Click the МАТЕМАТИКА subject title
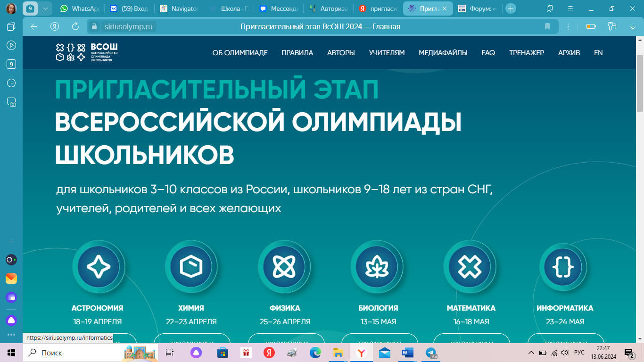This screenshot has height=362, width=644. tap(471, 308)
